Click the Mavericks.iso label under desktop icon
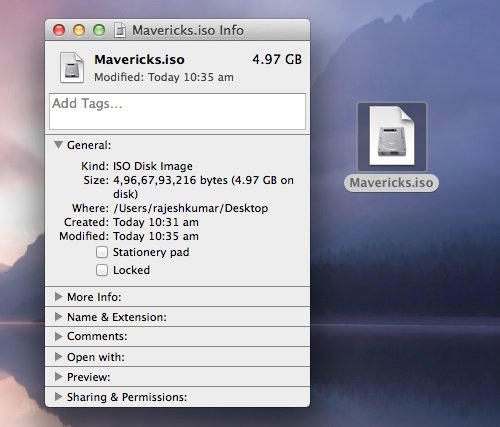 tap(391, 183)
